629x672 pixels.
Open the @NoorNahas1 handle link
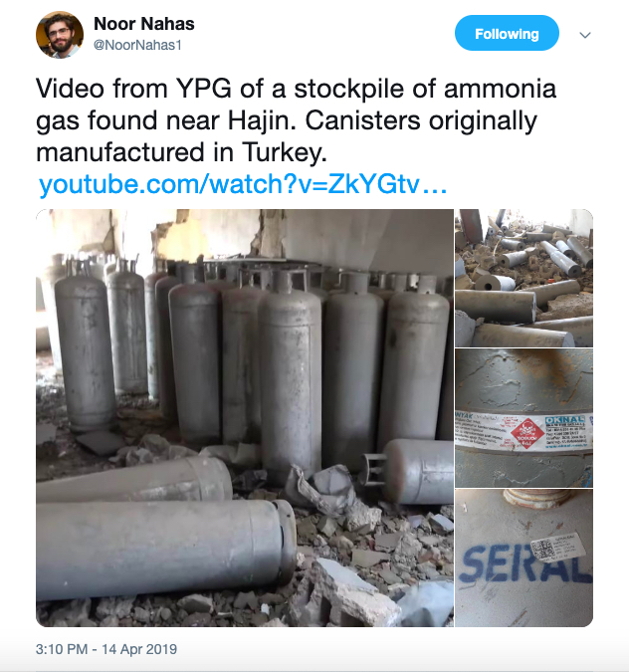[x=137, y=45]
